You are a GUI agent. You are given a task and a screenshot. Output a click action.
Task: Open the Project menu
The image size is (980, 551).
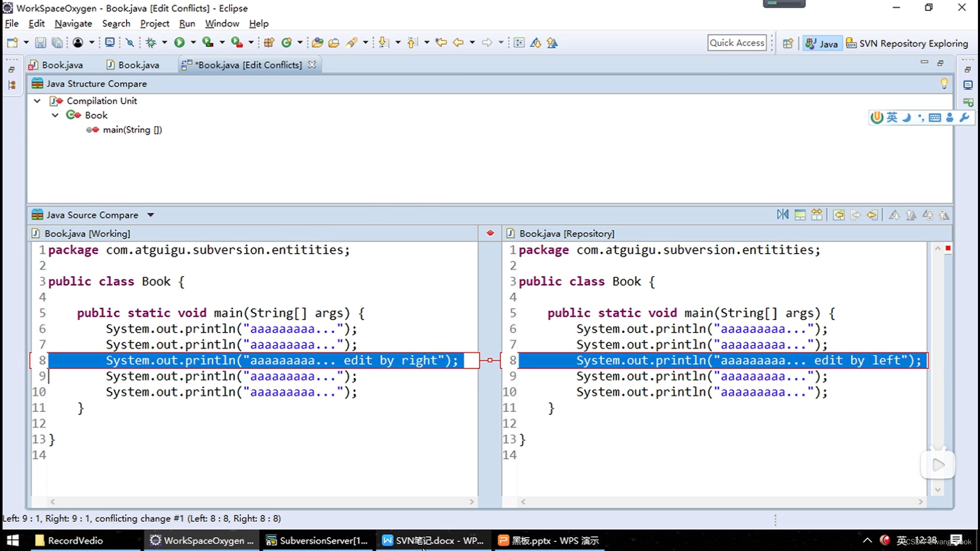[155, 23]
